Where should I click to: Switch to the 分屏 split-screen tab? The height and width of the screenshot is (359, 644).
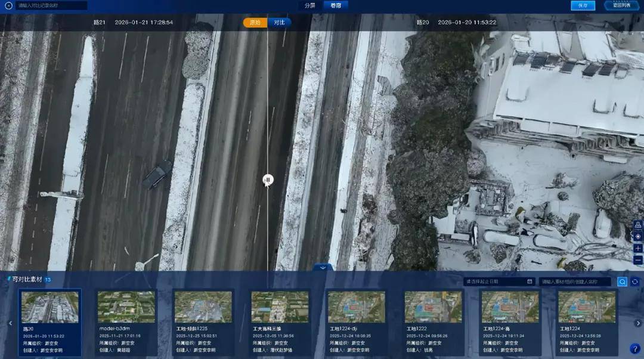[309, 5]
